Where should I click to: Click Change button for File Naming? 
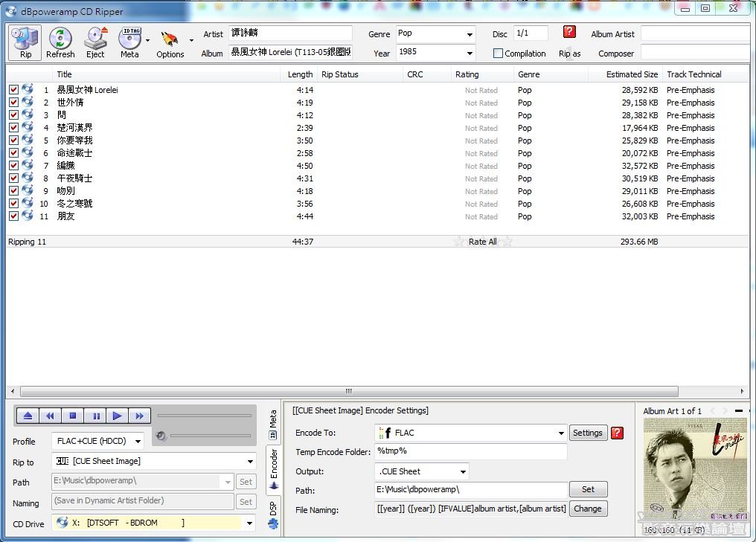tap(588, 509)
